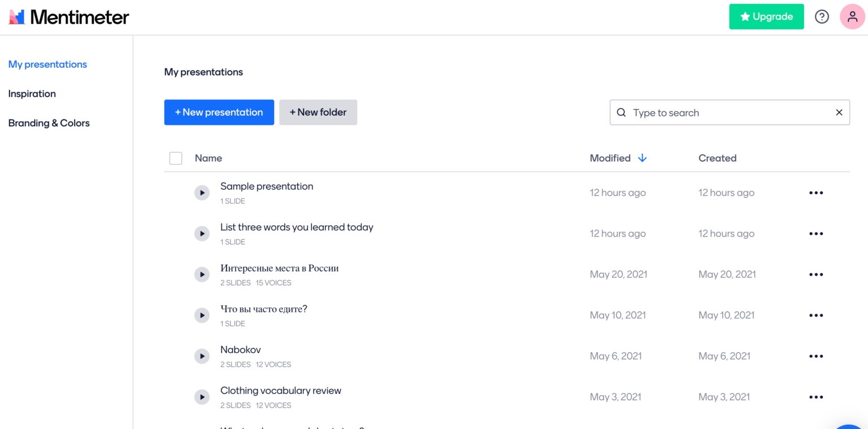The image size is (868, 429).
Task: Clear the search field with the X icon
Action: click(x=839, y=112)
